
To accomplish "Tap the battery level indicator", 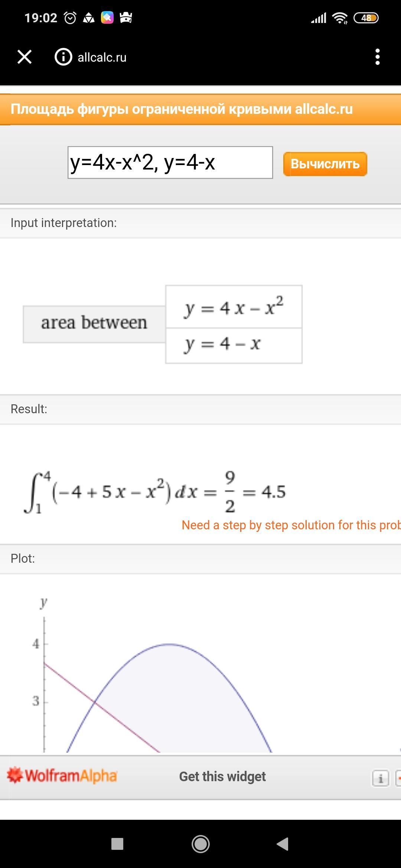I will point(366,18).
